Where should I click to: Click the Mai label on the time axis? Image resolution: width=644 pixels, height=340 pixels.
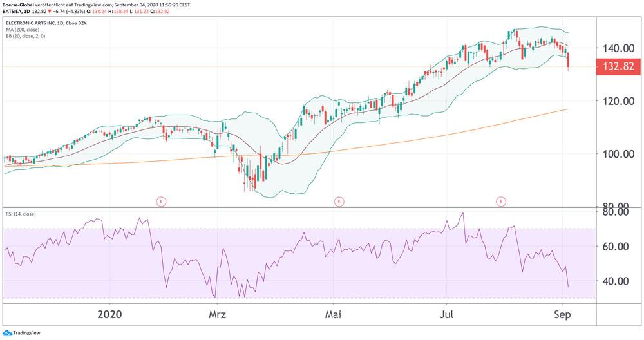tap(333, 314)
